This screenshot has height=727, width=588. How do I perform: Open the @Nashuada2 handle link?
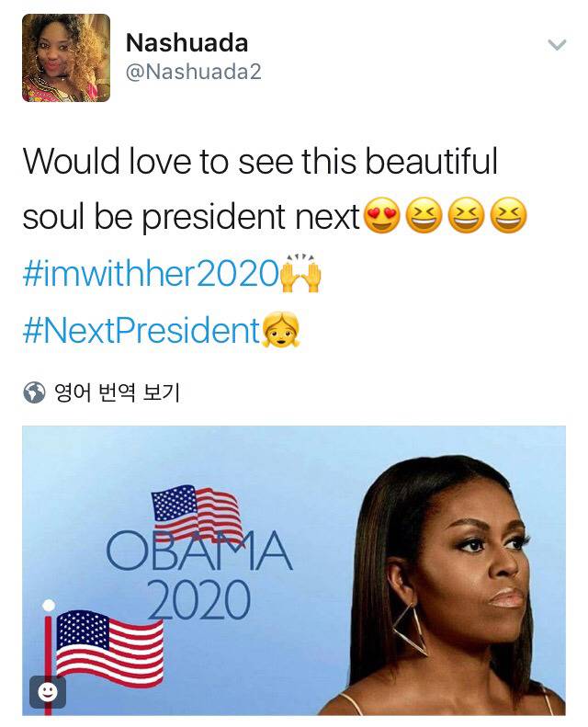[193, 72]
